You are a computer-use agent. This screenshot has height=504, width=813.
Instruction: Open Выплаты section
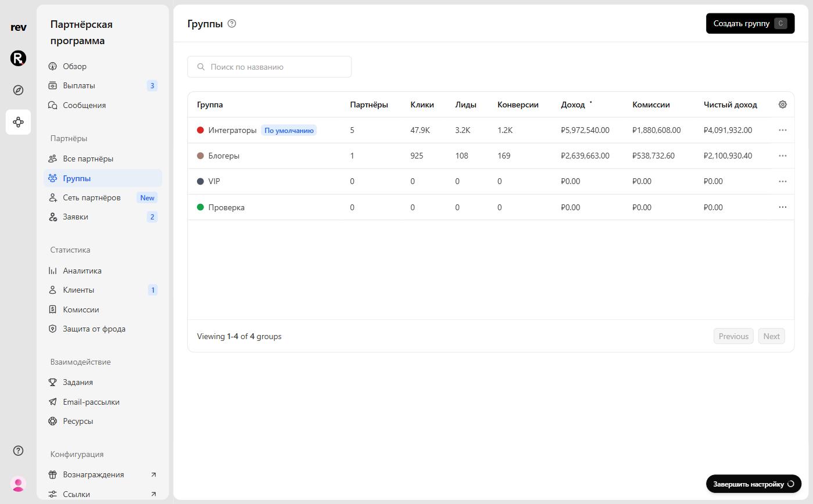pos(103,85)
